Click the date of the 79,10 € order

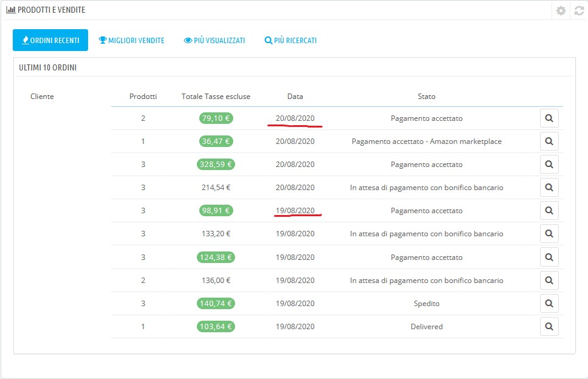point(295,118)
